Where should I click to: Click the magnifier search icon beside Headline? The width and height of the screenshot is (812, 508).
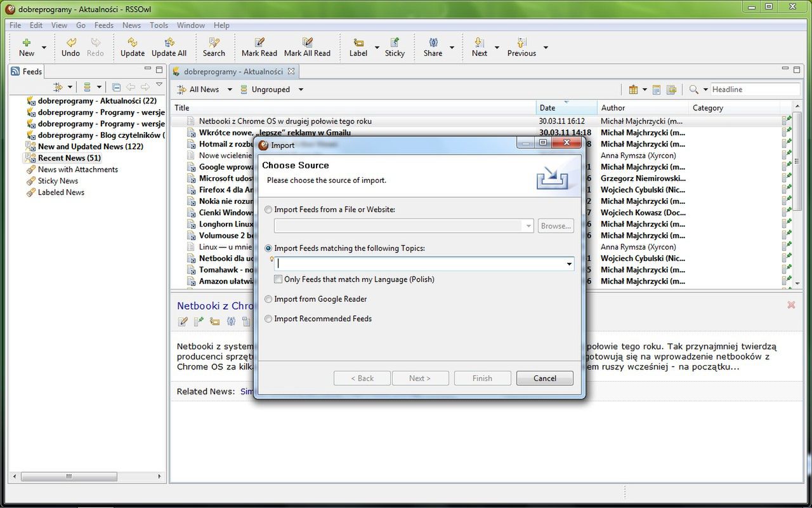pyautogui.click(x=694, y=90)
